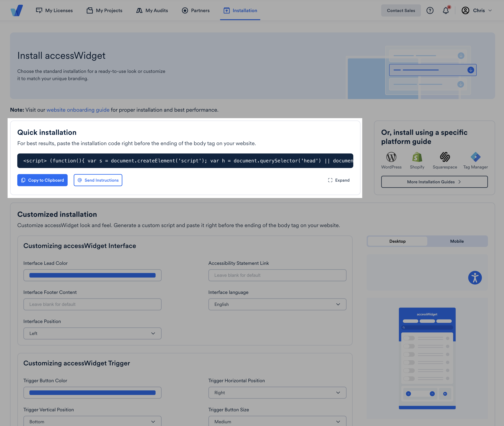Click the Customized installation heading
This screenshot has width=504, height=426.
point(57,215)
